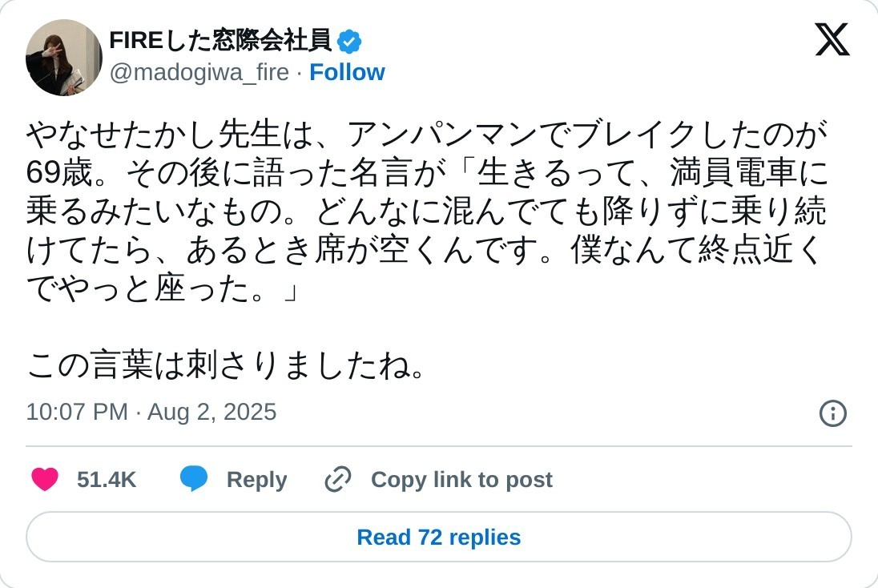Click the chain link copy icon
This screenshot has height=588, width=878.
[338, 480]
